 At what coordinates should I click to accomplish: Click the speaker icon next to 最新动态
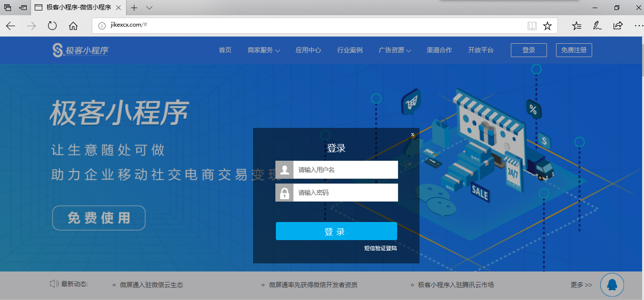click(54, 284)
